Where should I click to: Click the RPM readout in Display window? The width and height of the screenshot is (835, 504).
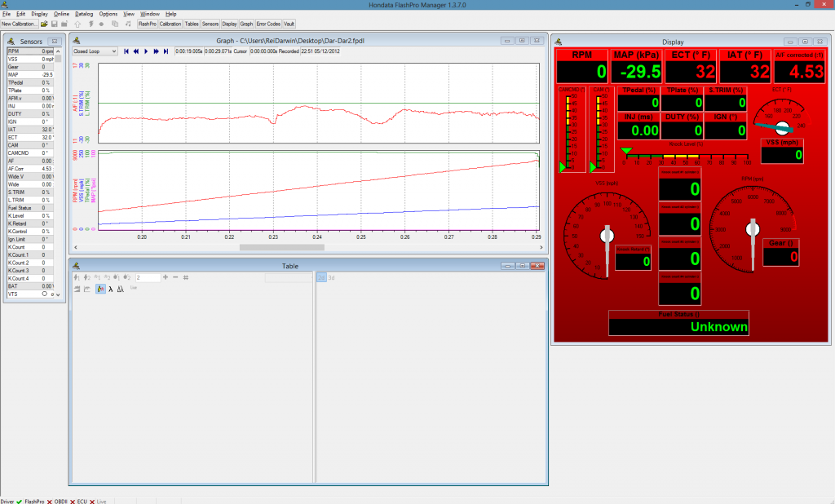[582, 66]
